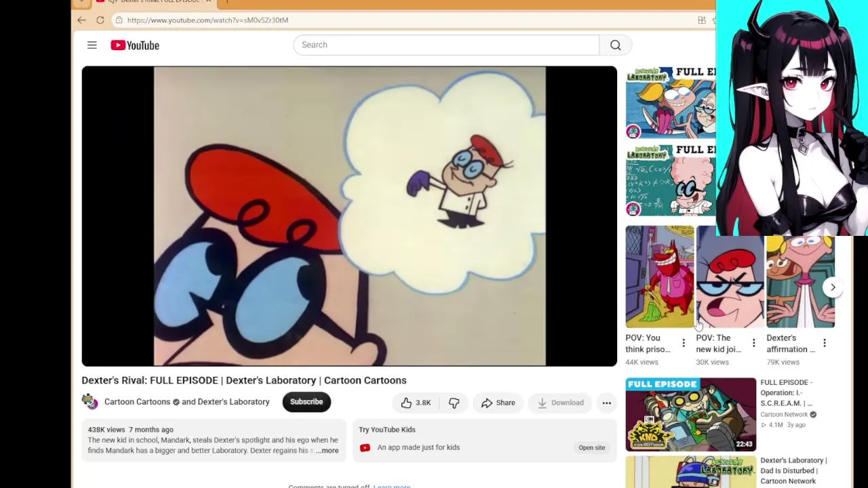Click the 'Cartoon Network' channel name under Operation video
The image size is (868, 488).
click(784, 415)
